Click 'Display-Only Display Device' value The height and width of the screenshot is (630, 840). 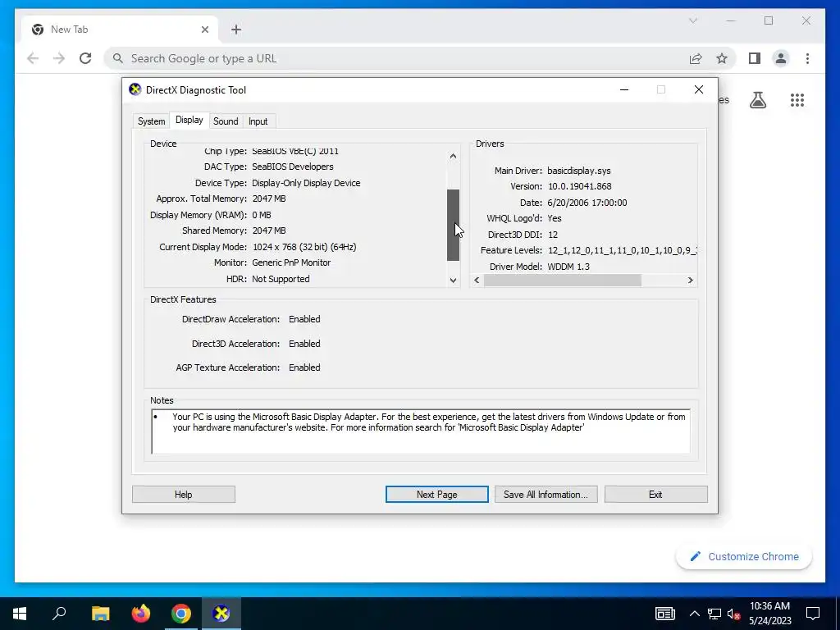click(x=306, y=183)
